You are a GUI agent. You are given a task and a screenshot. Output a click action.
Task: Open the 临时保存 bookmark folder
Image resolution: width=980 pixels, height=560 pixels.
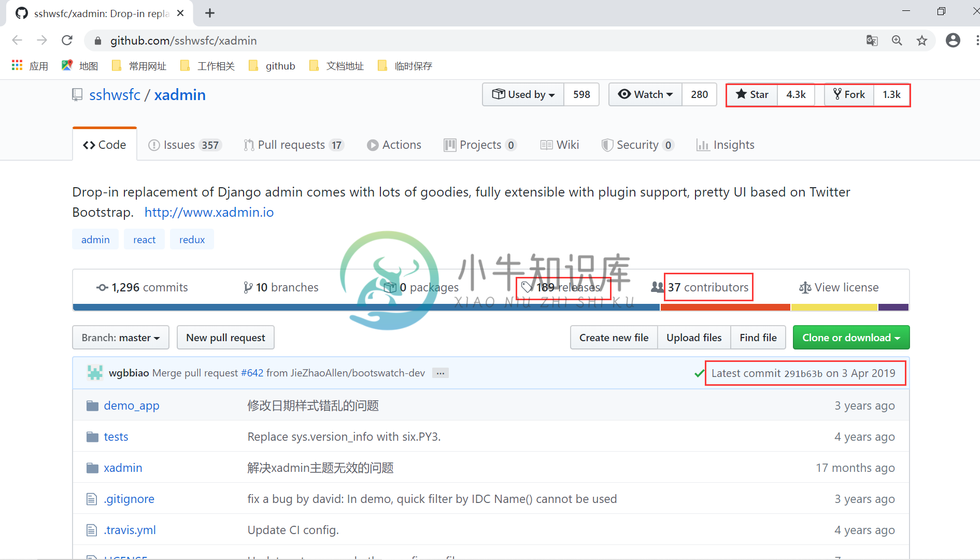(x=405, y=65)
